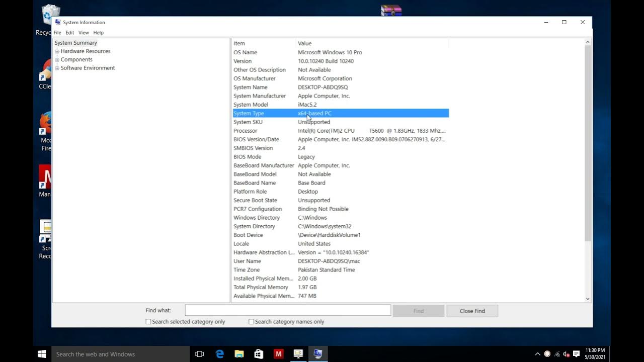
Task: Open Task View on the taskbar
Action: pyautogui.click(x=199, y=354)
